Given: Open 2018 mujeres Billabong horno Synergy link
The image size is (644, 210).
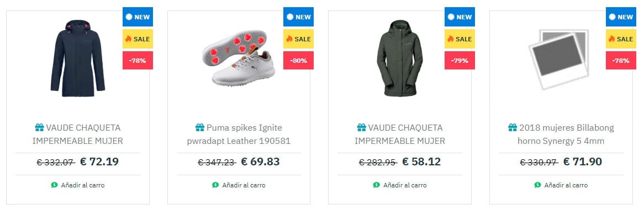Looking at the screenshot, I should [x=561, y=134].
